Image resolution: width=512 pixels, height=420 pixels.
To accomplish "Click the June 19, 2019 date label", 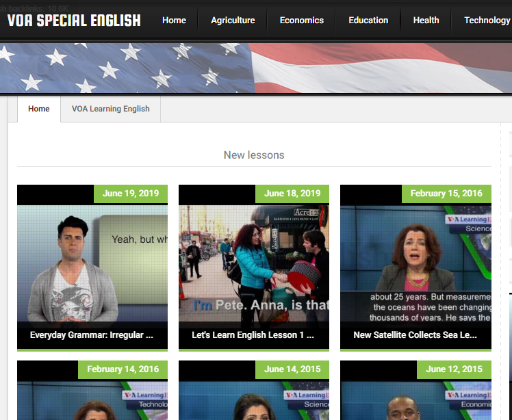I will click(x=131, y=194).
